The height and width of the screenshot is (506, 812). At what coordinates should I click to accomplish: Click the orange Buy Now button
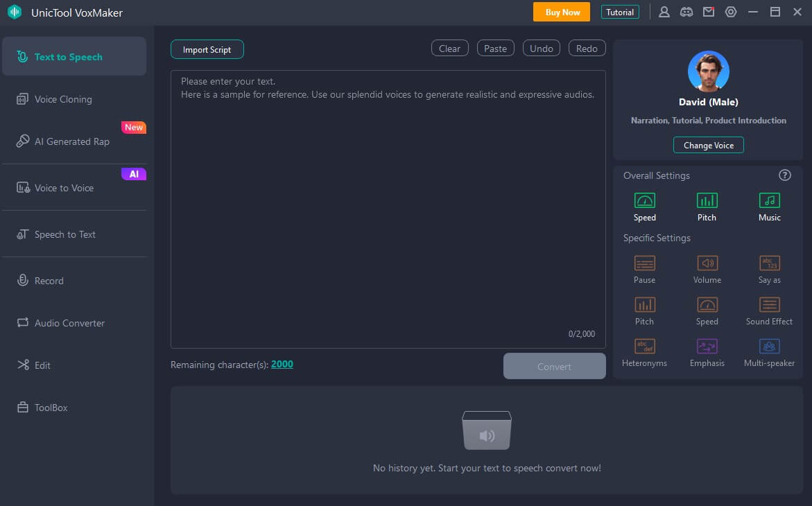click(x=561, y=12)
